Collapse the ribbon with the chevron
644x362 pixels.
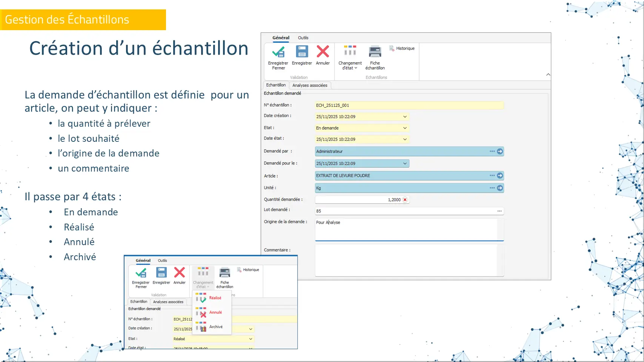click(x=548, y=75)
